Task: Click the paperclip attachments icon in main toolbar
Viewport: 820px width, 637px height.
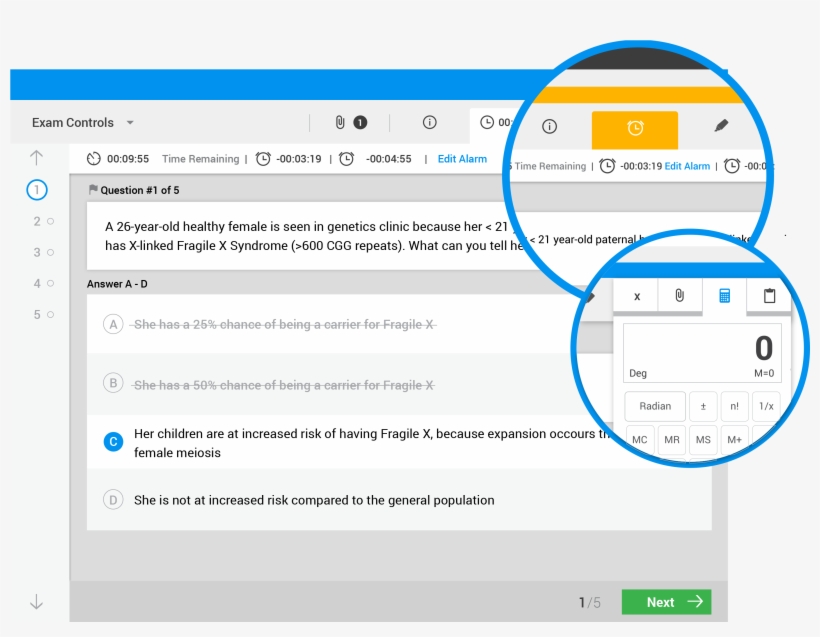Action: click(340, 123)
